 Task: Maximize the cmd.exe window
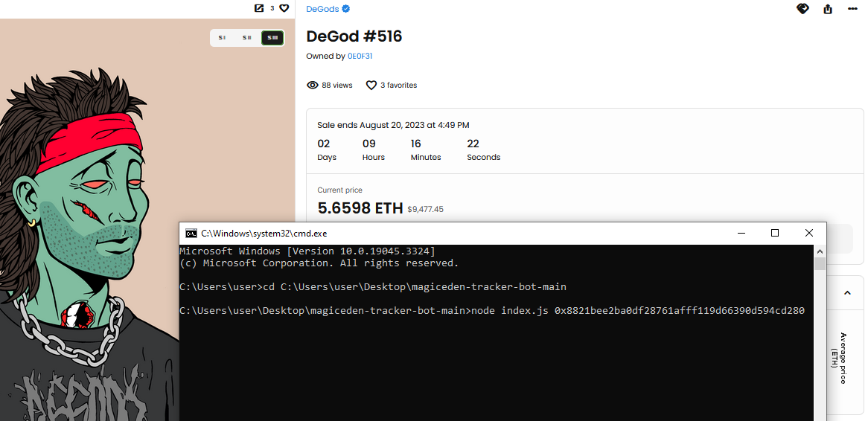pos(775,234)
